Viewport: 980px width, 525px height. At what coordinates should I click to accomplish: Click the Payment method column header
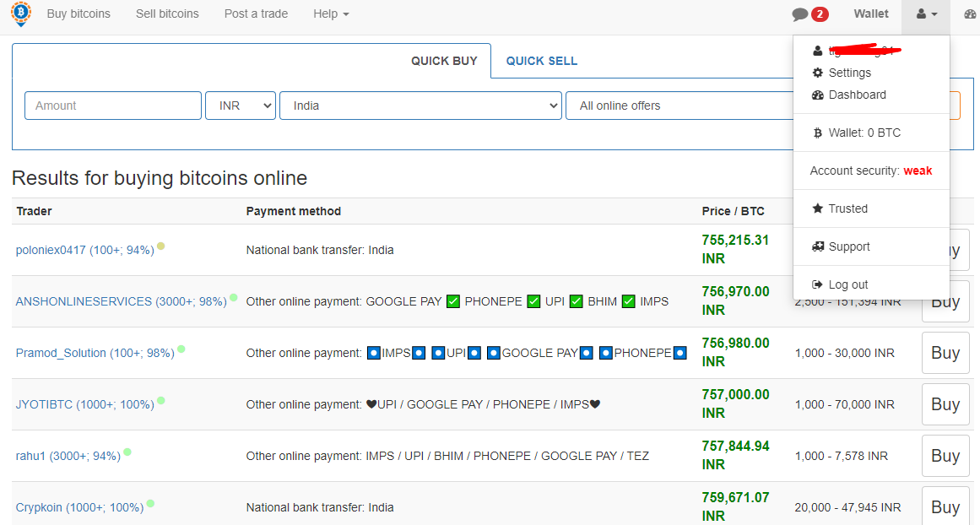click(x=294, y=211)
